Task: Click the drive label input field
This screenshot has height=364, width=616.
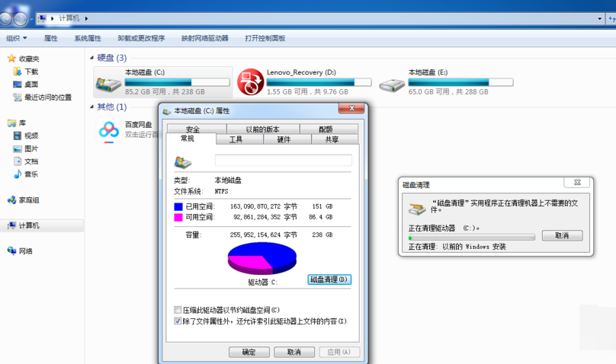Action: [283, 161]
